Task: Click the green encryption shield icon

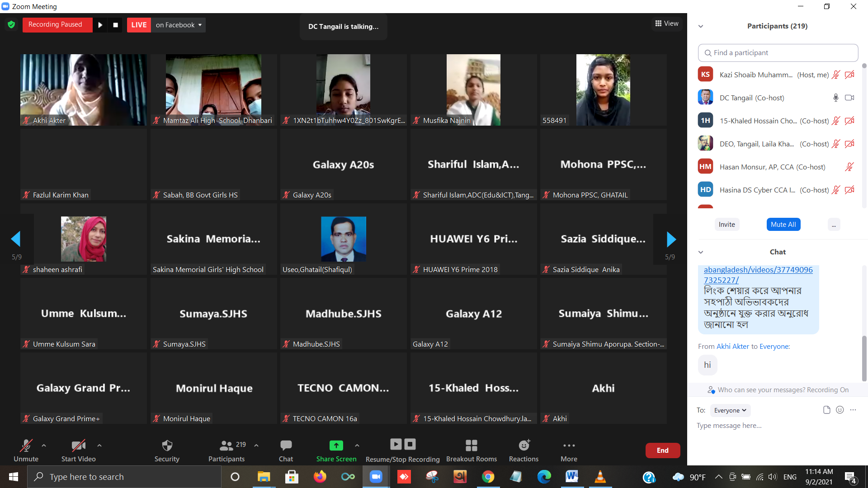Action: [11, 24]
